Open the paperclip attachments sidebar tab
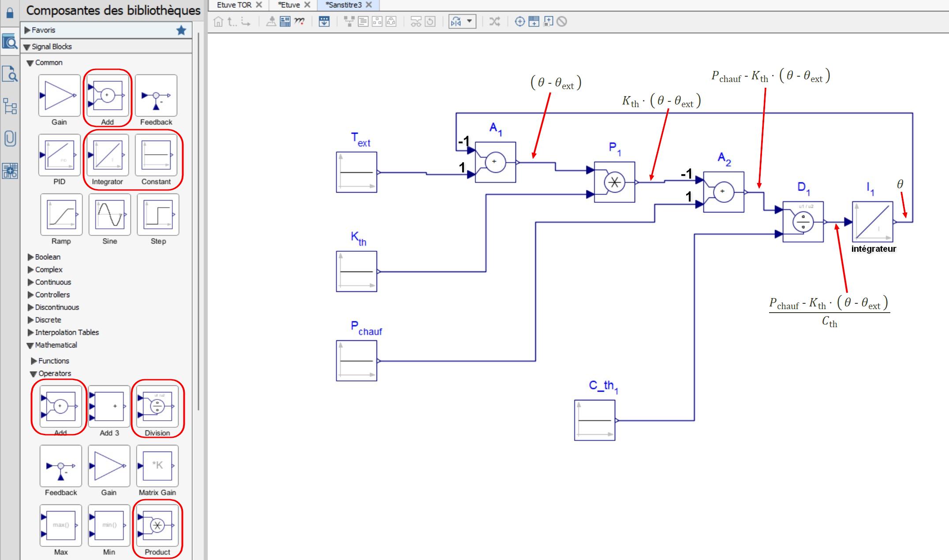The width and height of the screenshot is (949, 560). point(10,138)
